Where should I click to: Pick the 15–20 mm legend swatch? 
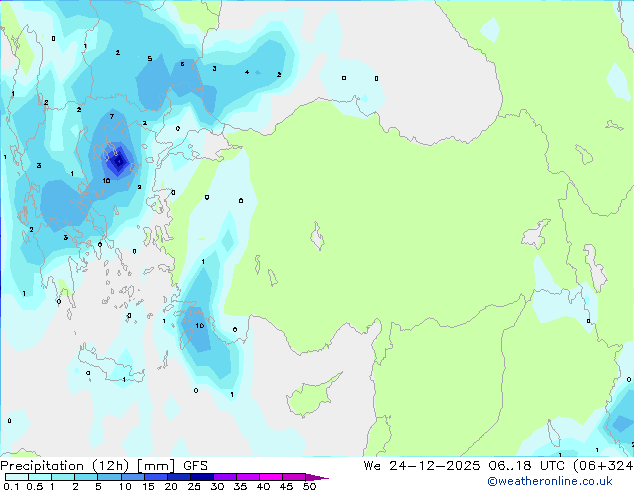[x=155, y=477]
